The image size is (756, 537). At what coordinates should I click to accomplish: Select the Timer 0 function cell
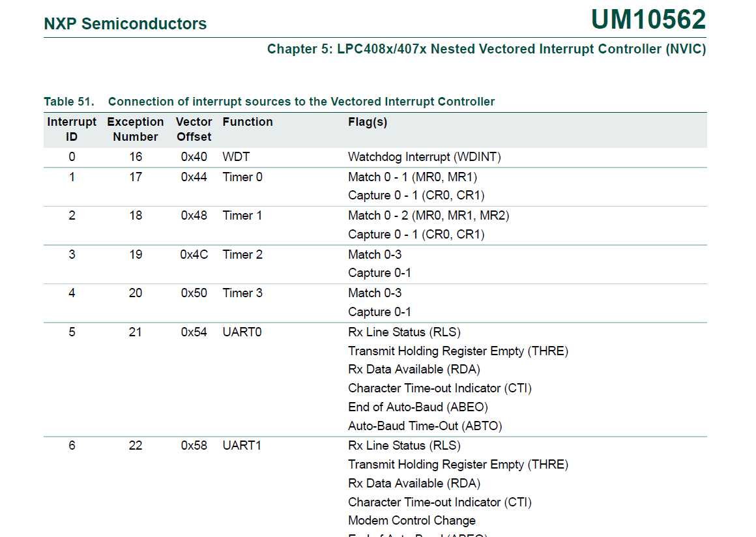pos(242,177)
